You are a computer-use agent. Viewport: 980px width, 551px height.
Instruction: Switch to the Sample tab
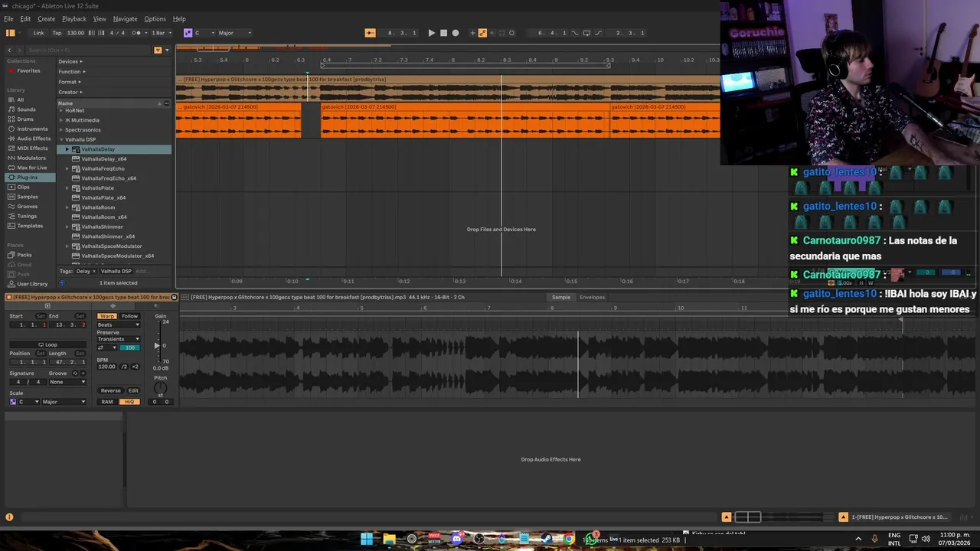[561, 297]
